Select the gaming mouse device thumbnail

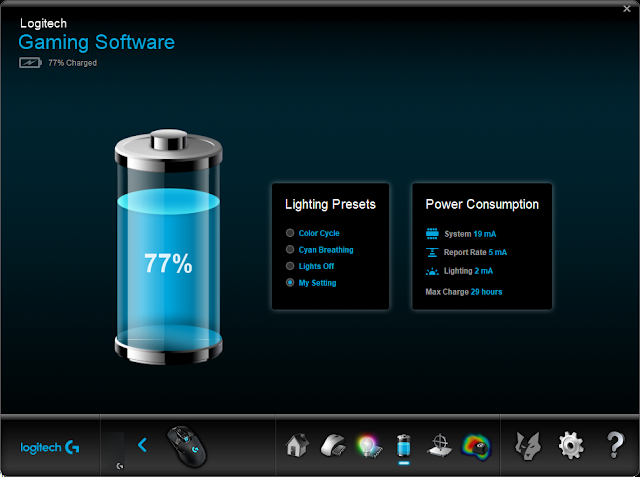click(x=187, y=446)
